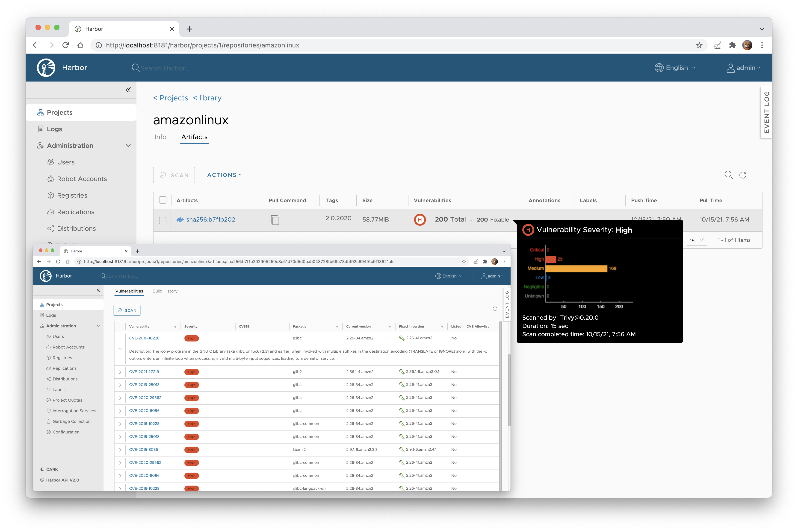Click the Projects menu item in sidebar
Image resolution: width=798 pixels, height=532 pixels.
click(x=59, y=112)
